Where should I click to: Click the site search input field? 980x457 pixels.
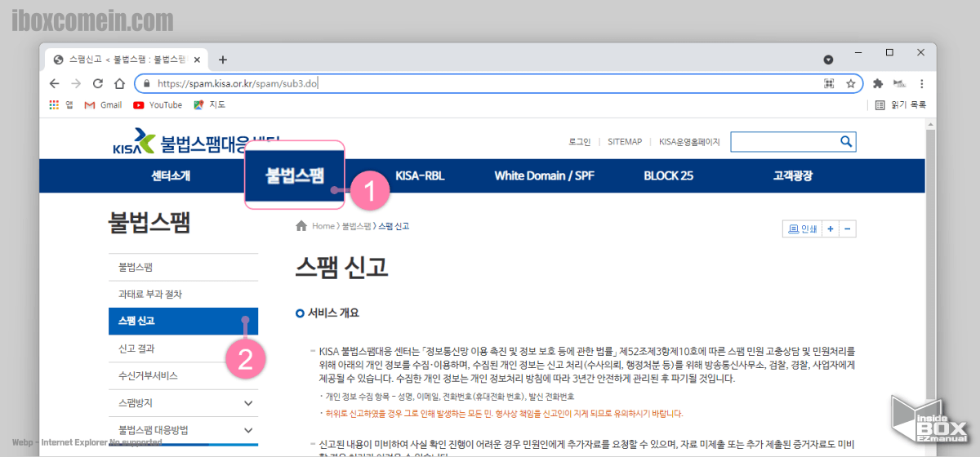784,141
